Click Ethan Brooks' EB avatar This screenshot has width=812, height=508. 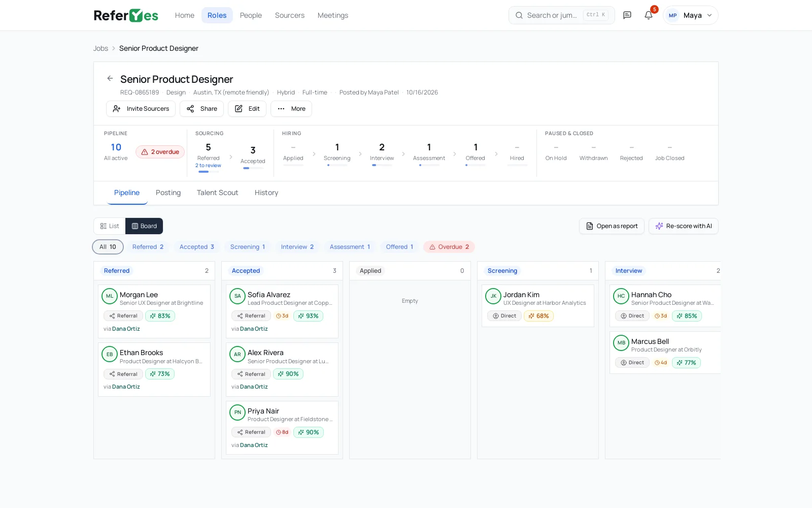pyautogui.click(x=110, y=354)
